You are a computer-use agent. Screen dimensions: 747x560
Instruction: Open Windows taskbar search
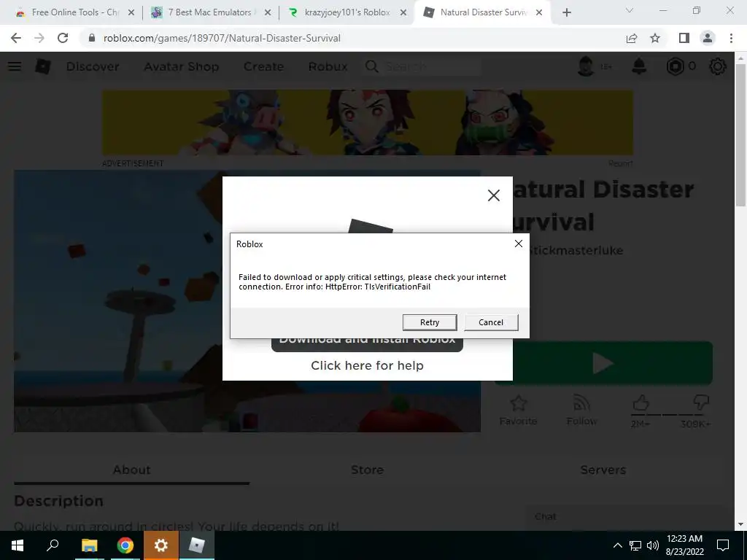click(53, 545)
